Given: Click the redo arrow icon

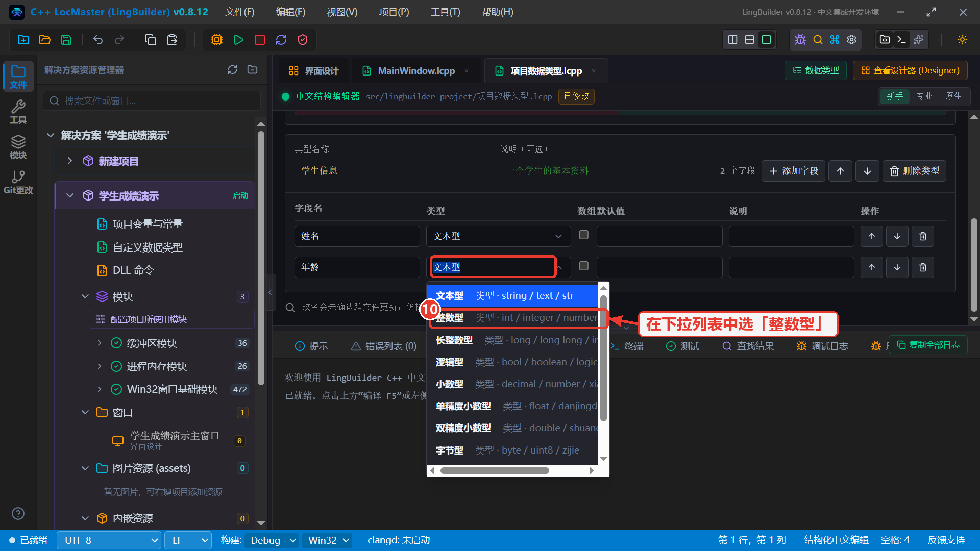Looking at the screenshot, I should (119, 40).
